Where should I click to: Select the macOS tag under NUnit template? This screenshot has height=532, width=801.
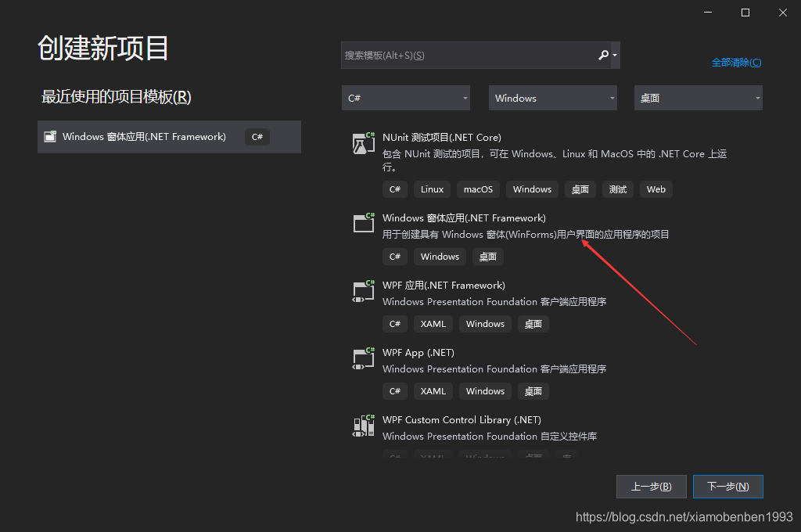tap(477, 189)
